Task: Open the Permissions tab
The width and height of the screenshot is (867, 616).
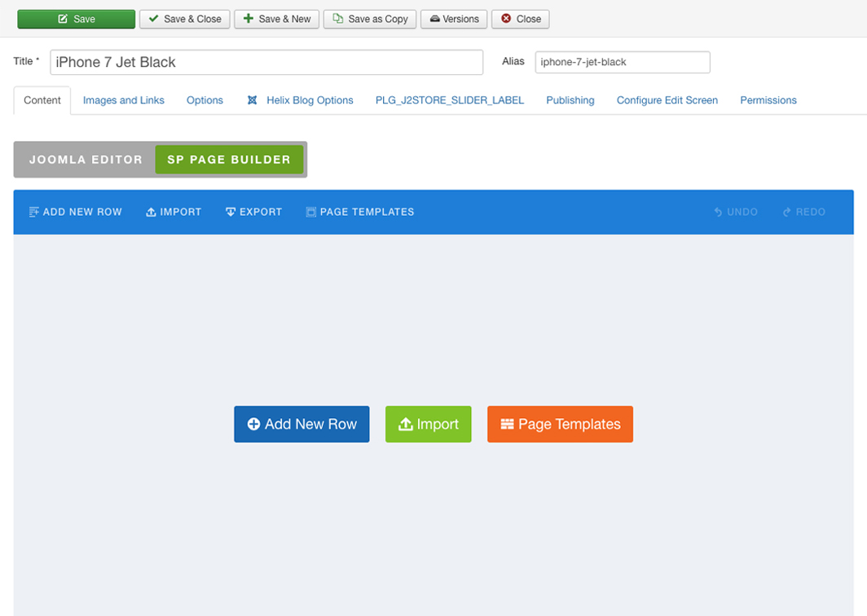Action: point(768,100)
